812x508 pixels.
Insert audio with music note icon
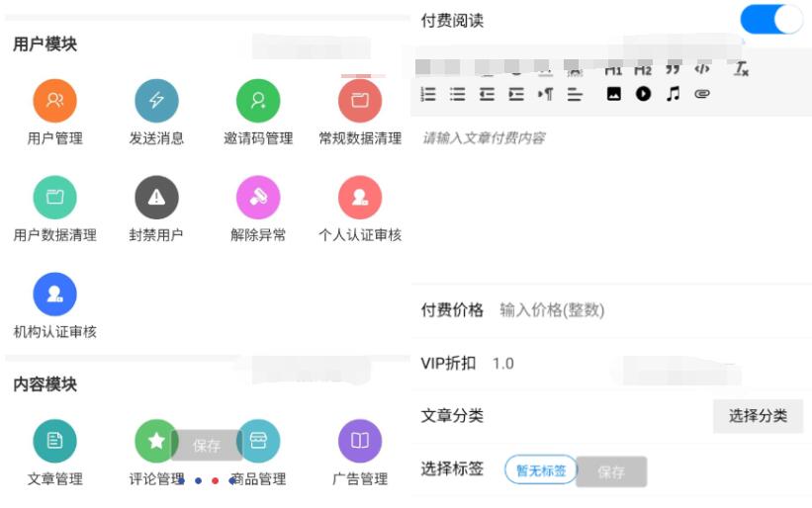[673, 94]
